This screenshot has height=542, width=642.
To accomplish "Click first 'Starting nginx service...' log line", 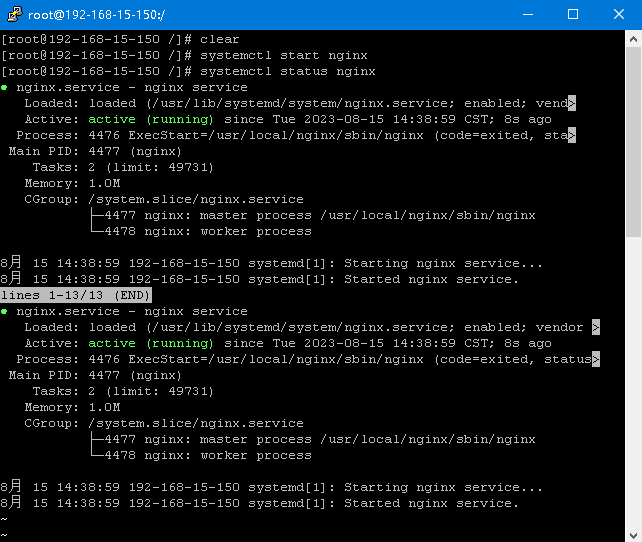I will tap(271, 263).
